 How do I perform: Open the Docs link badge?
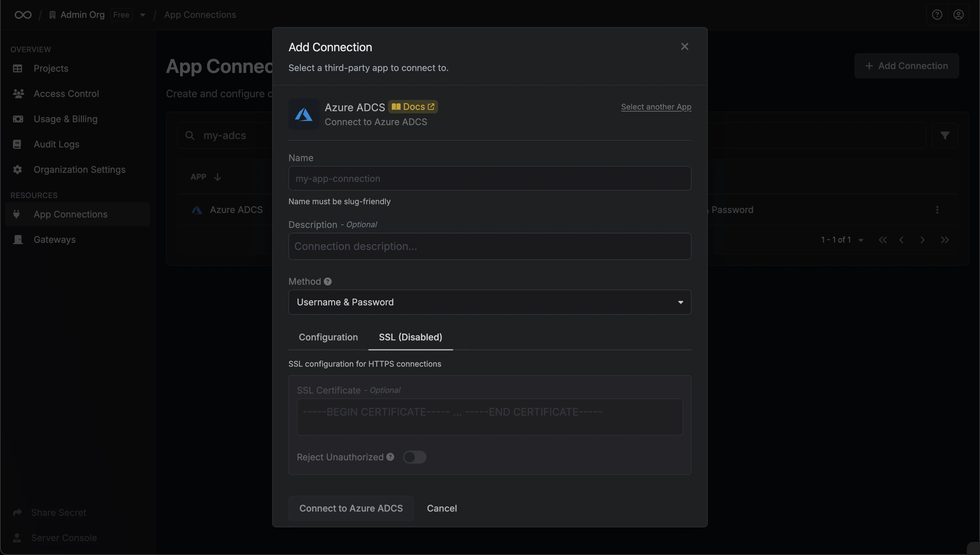(x=413, y=107)
